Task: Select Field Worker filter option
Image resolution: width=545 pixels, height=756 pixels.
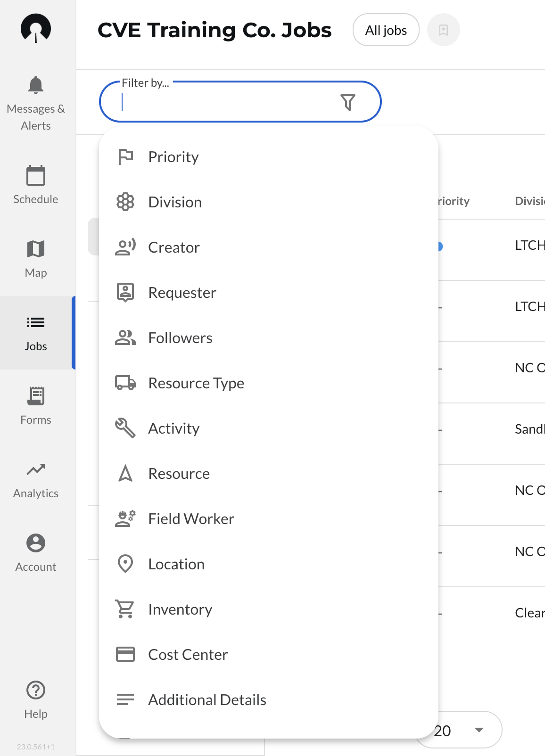Action: tap(191, 519)
